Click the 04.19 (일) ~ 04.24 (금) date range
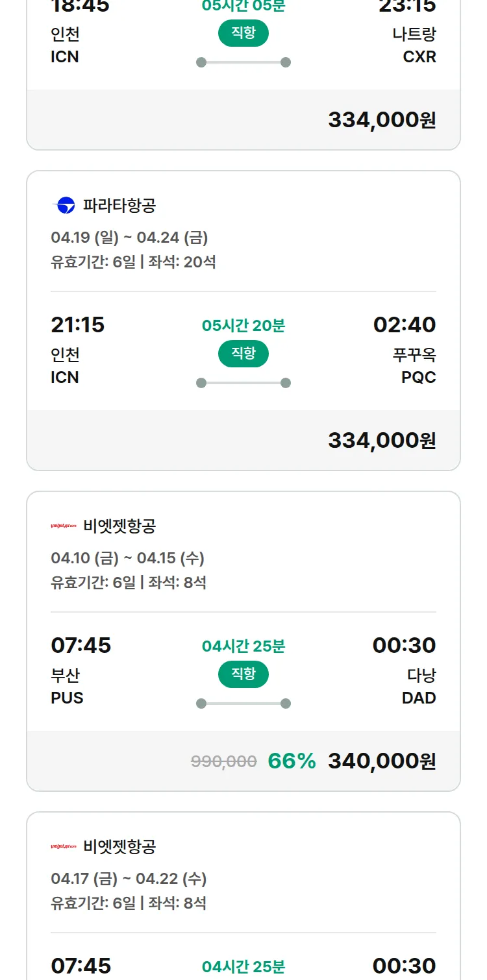The height and width of the screenshot is (980, 487). pyautogui.click(x=129, y=238)
